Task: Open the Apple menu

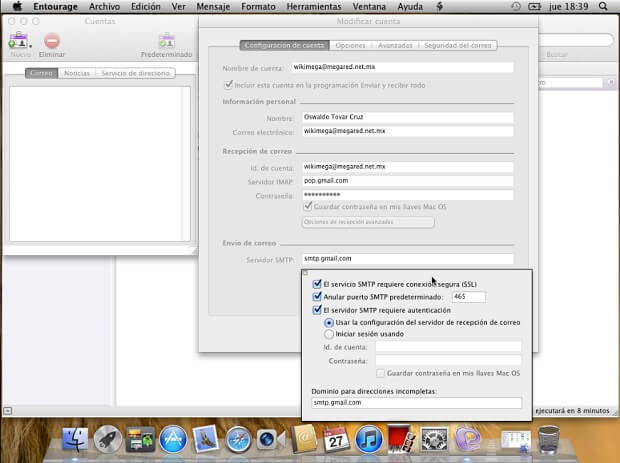Action: (x=17, y=6)
